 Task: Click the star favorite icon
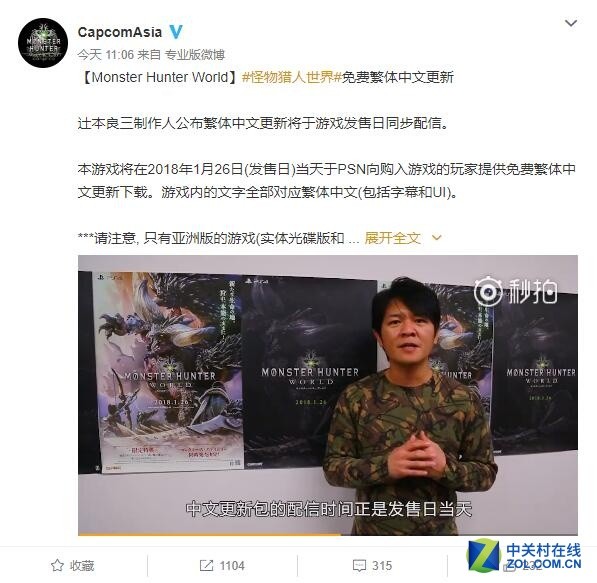pos(57,565)
